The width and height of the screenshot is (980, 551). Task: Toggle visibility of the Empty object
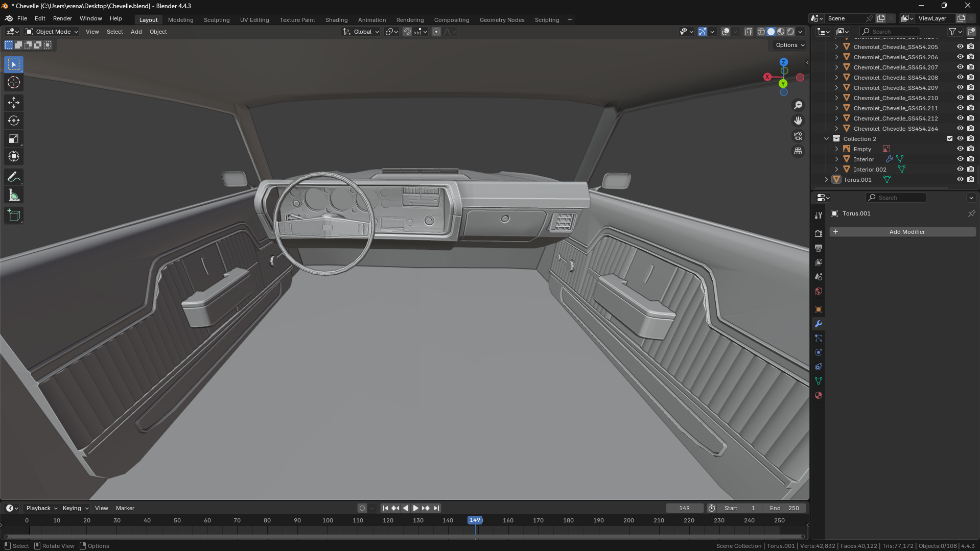[x=960, y=149]
